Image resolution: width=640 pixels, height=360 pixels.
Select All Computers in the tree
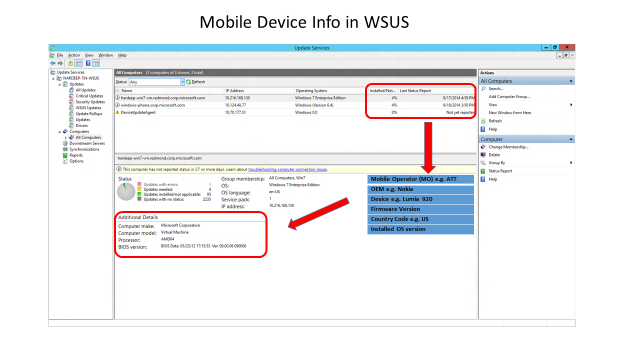pyautogui.click(x=88, y=138)
